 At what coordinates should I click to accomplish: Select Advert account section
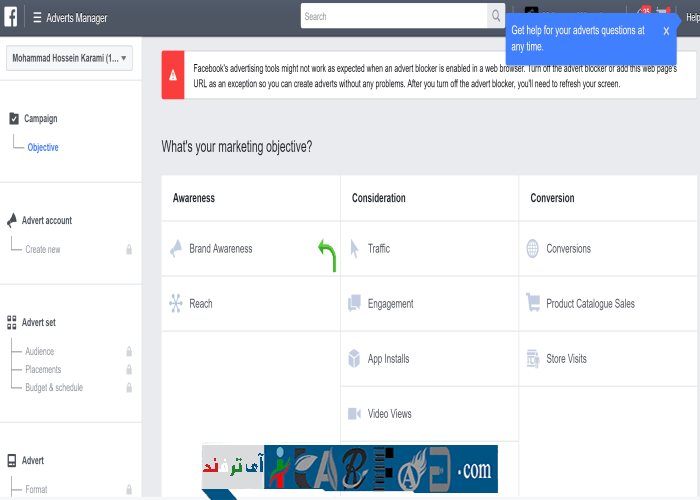(x=47, y=221)
